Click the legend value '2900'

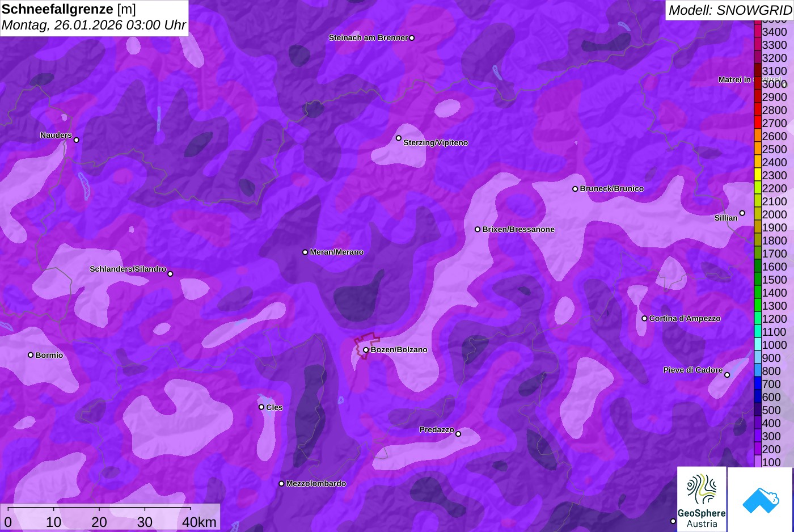coord(774,97)
